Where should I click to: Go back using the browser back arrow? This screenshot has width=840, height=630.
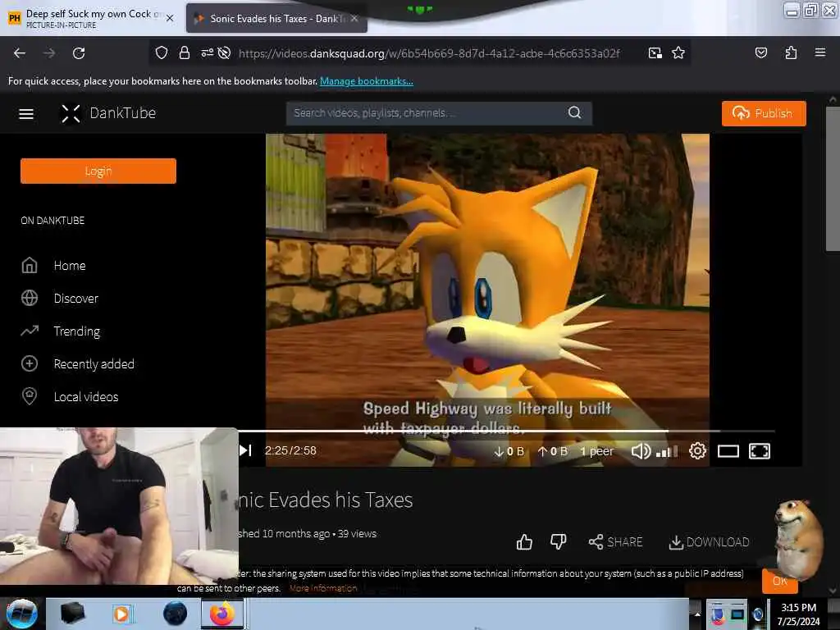[20, 53]
